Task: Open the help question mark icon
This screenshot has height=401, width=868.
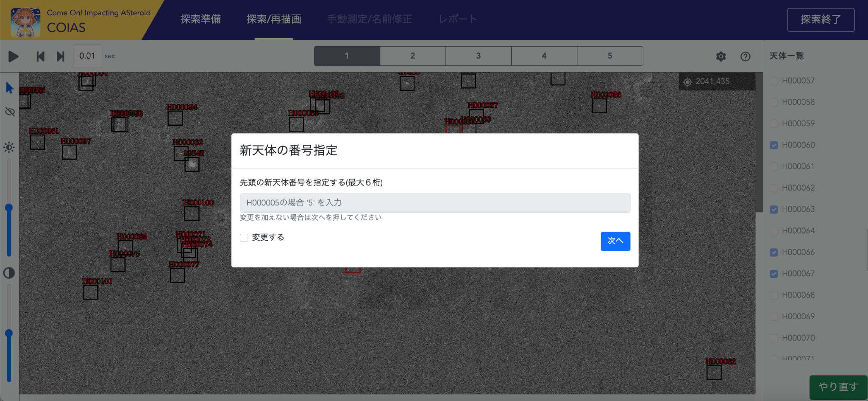Action: click(x=745, y=56)
